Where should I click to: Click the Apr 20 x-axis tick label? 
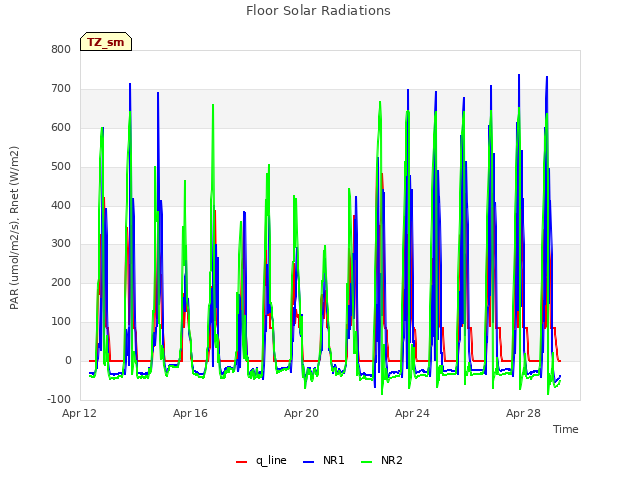click(x=301, y=413)
